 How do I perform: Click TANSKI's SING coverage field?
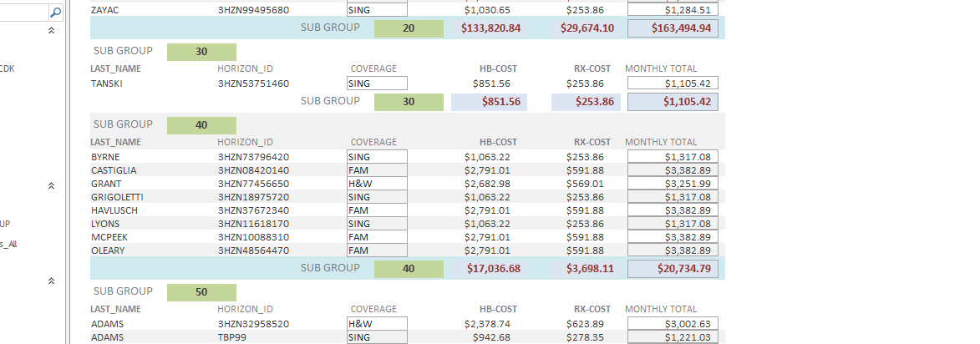(x=377, y=83)
